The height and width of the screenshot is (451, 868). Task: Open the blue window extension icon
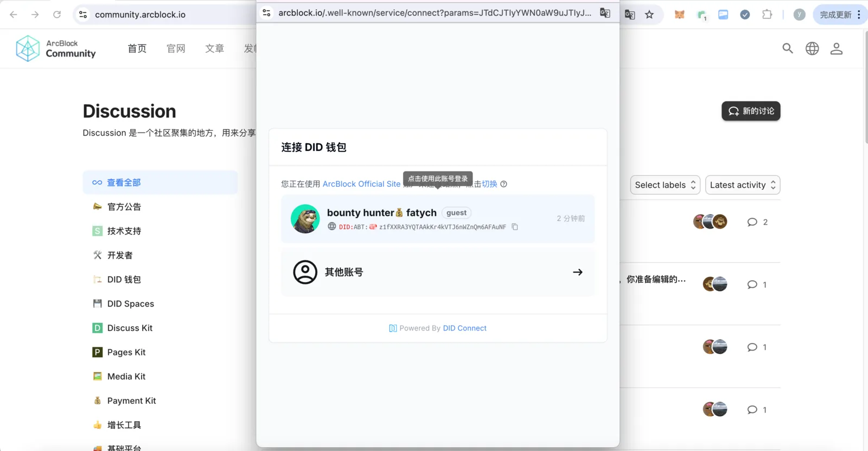pos(723,15)
